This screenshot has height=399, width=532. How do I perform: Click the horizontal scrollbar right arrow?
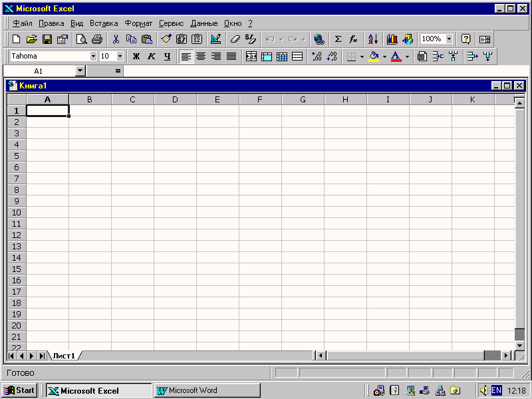506,356
